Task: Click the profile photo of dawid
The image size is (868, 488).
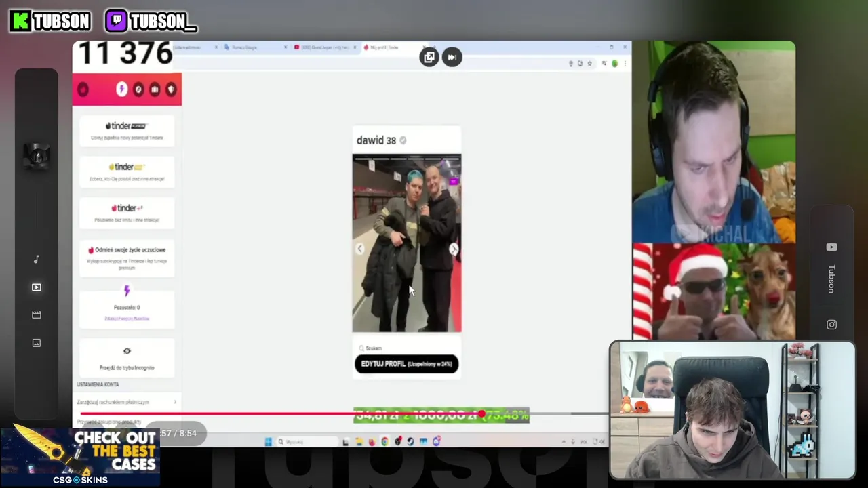Action: [x=406, y=243]
